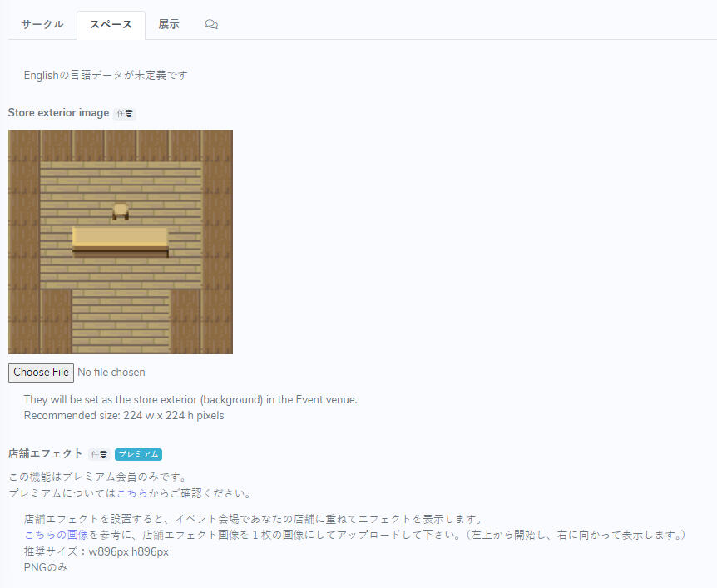Click the 'No file chosen' text

pos(111,373)
